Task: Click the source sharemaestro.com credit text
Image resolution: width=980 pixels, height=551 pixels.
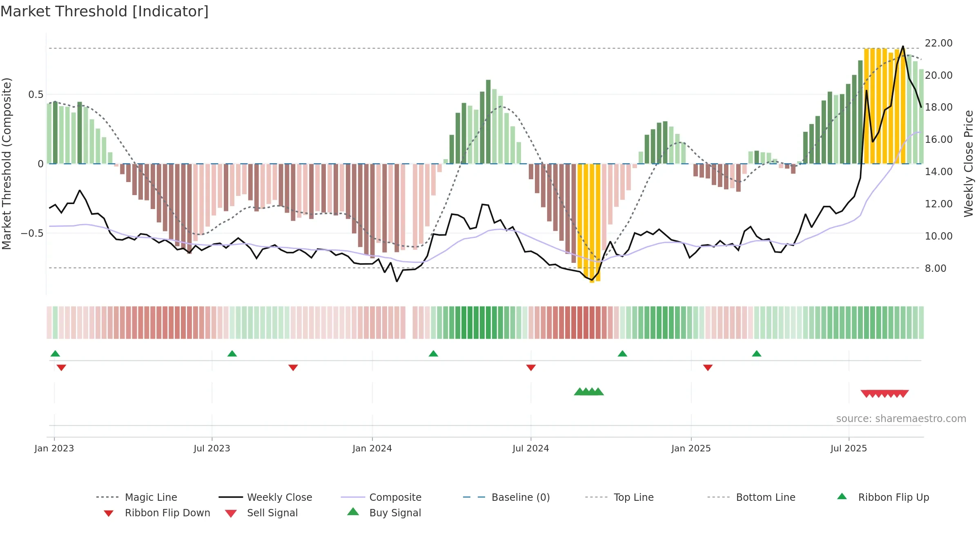Action: pos(901,419)
